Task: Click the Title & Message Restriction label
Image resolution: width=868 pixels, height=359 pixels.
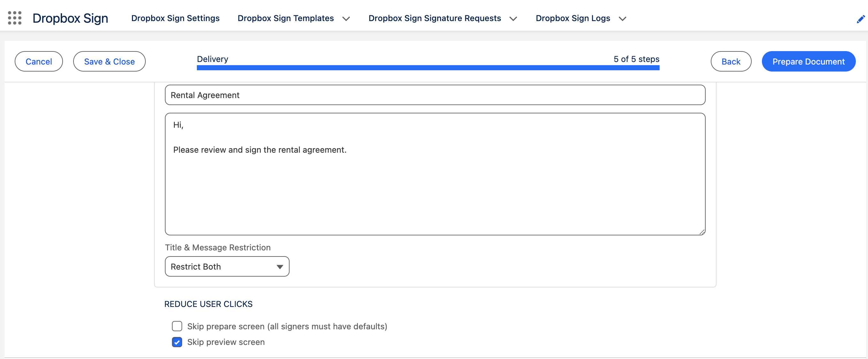Action: point(217,247)
